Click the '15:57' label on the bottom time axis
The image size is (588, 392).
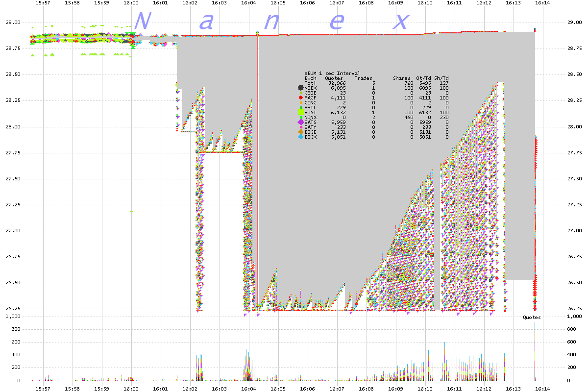[43, 388]
